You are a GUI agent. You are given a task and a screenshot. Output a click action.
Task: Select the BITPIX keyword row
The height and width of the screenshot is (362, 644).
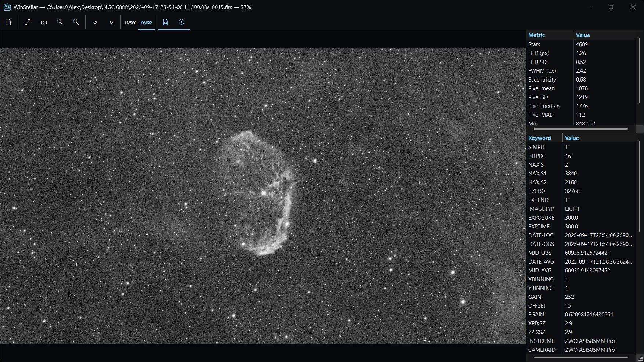coord(581,156)
